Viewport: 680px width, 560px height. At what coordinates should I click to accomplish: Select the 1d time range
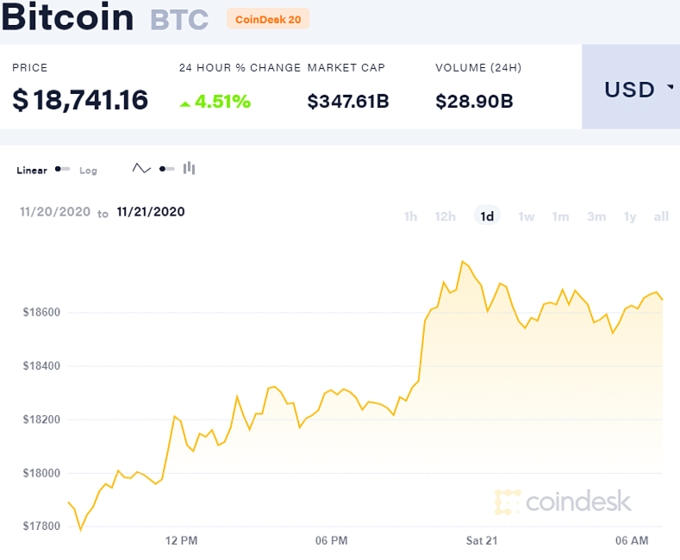(487, 216)
